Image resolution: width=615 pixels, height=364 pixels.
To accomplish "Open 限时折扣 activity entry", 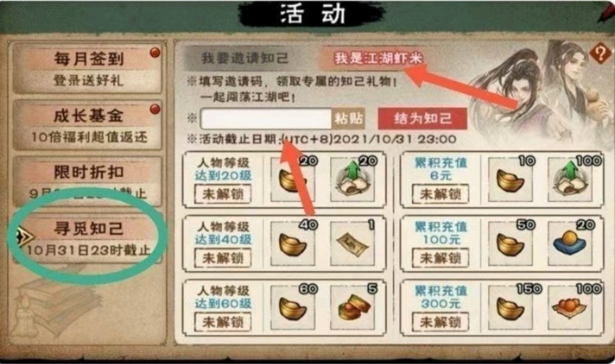I will click(88, 181).
